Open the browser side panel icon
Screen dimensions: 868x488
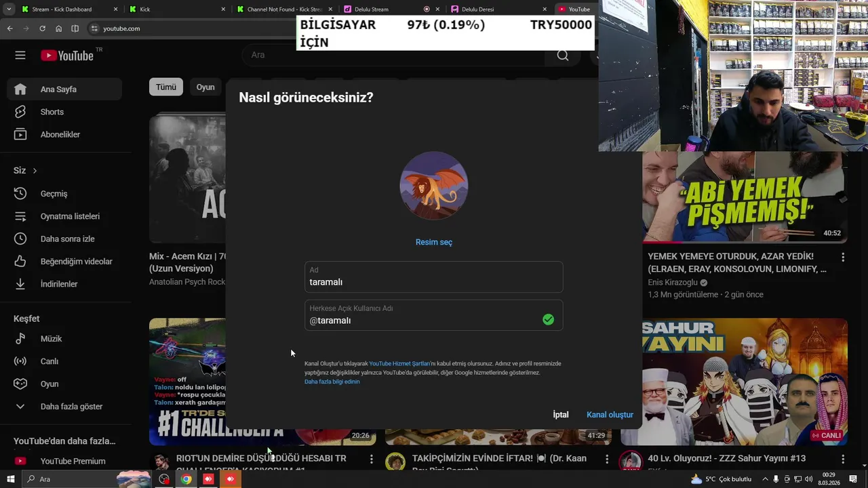75,28
